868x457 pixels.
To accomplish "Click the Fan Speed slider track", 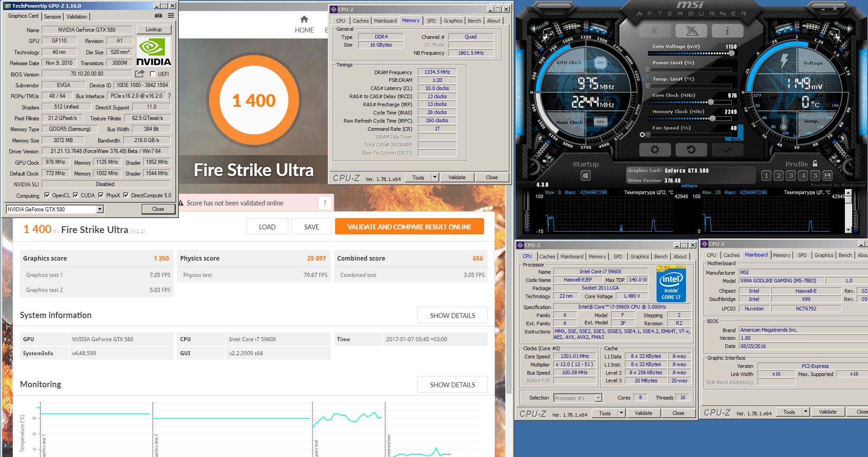I will 689,135.
